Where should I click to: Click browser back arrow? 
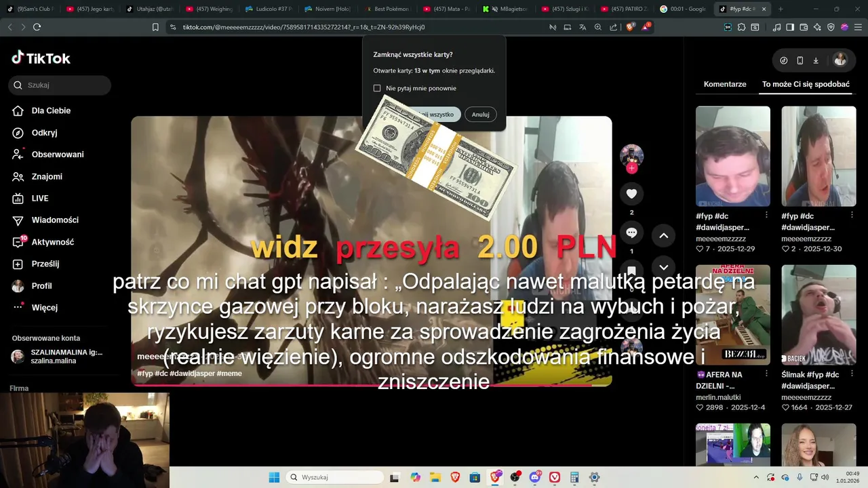tap(9, 27)
